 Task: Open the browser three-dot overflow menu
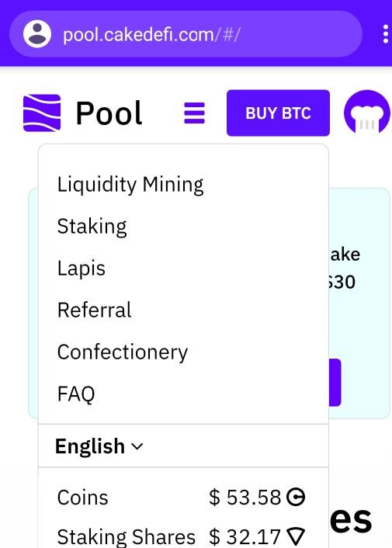385,34
